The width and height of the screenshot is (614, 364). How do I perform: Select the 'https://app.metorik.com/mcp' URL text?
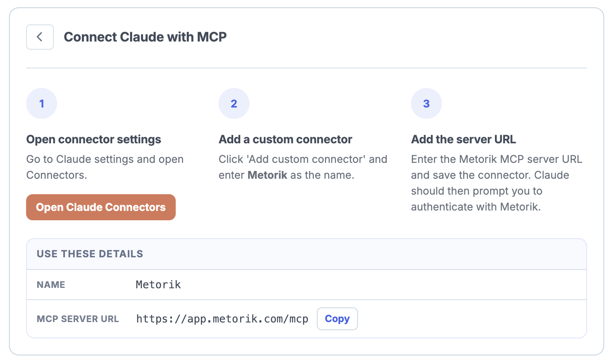222,319
